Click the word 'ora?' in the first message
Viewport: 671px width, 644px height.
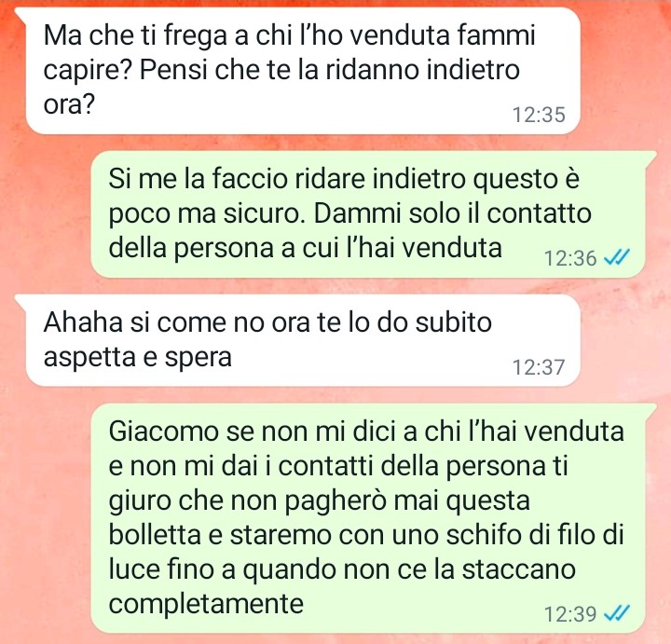point(69,104)
